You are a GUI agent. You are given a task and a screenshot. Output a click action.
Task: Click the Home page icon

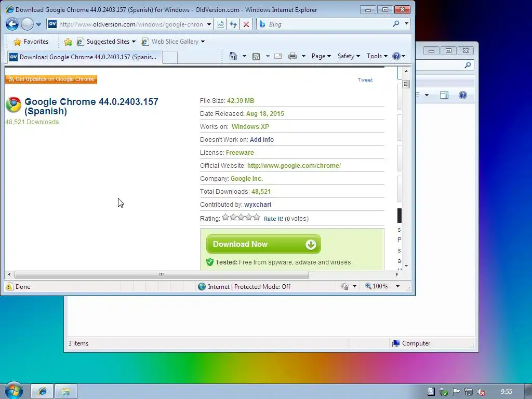tap(233, 56)
